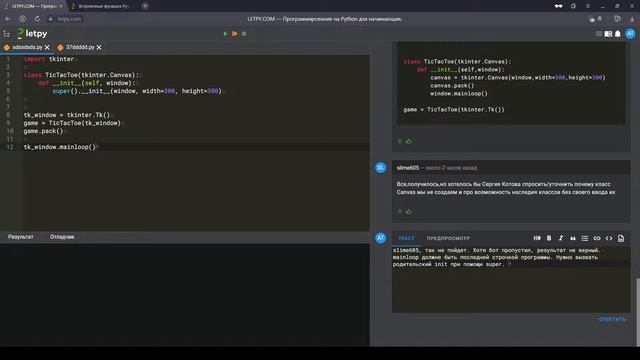Click the game.pack() code line

pyautogui.click(x=44, y=131)
